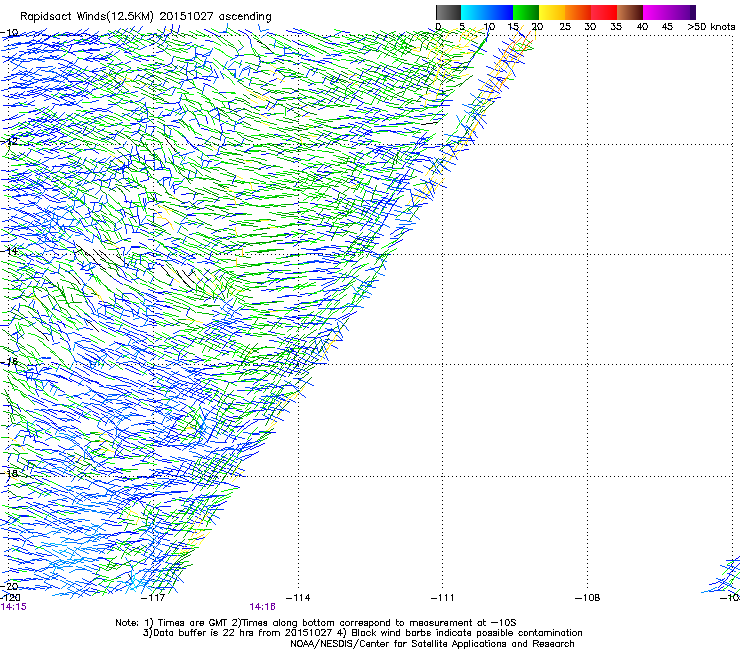Viewport: 740px width, 650px height.
Task: Click the -117 longitude axis label
Action: click(x=153, y=598)
